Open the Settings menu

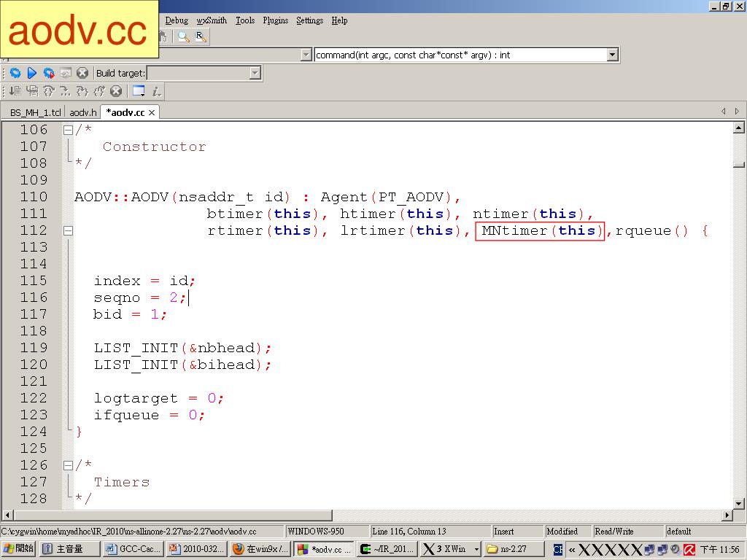(x=309, y=20)
